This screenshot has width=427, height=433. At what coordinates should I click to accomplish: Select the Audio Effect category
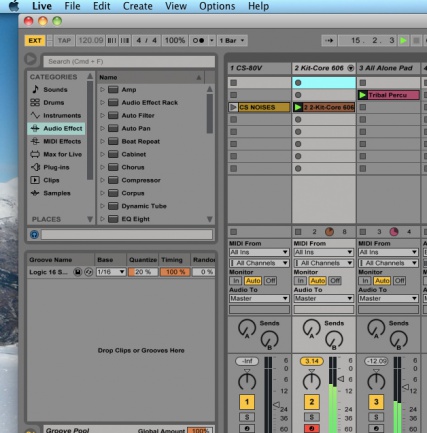tap(56, 129)
